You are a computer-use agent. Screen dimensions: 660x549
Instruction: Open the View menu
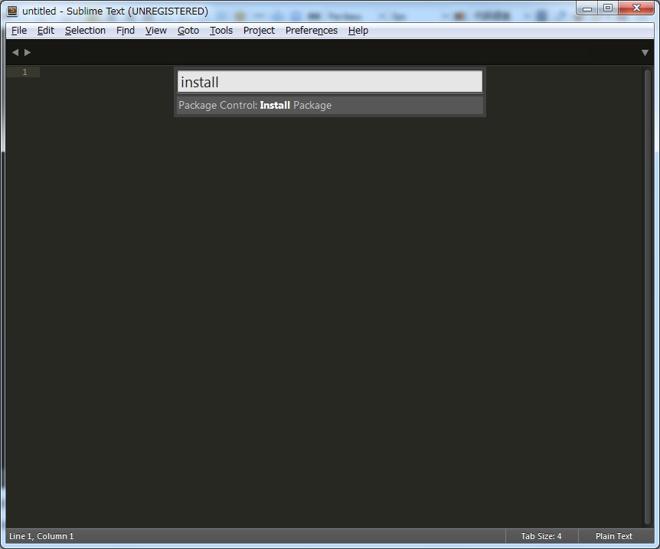click(x=156, y=31)
